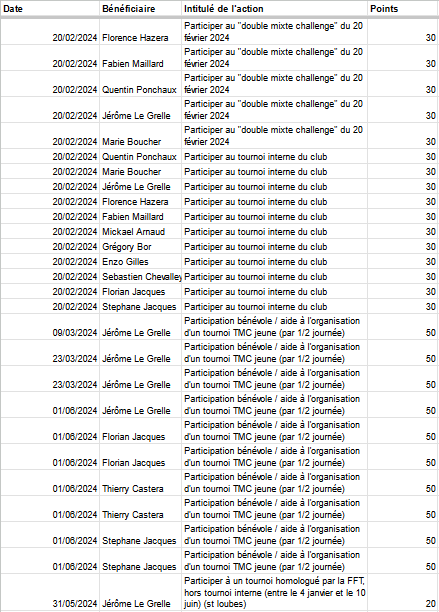Click the 09/03/2024 date cell
Image resolution: width=439 pixels, height=612 pixels.
click(x=50, y=327)
